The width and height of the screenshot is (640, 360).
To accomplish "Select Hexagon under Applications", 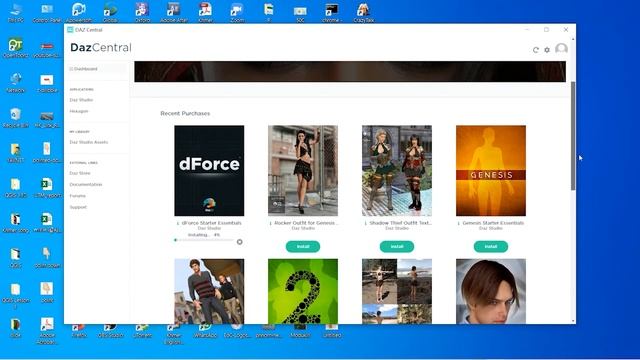I will coord(79,111).
